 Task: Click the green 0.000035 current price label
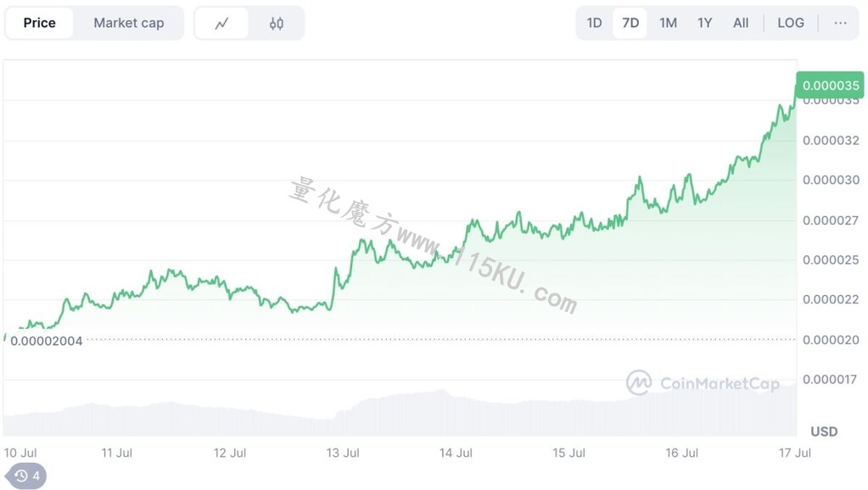[831, 85]
